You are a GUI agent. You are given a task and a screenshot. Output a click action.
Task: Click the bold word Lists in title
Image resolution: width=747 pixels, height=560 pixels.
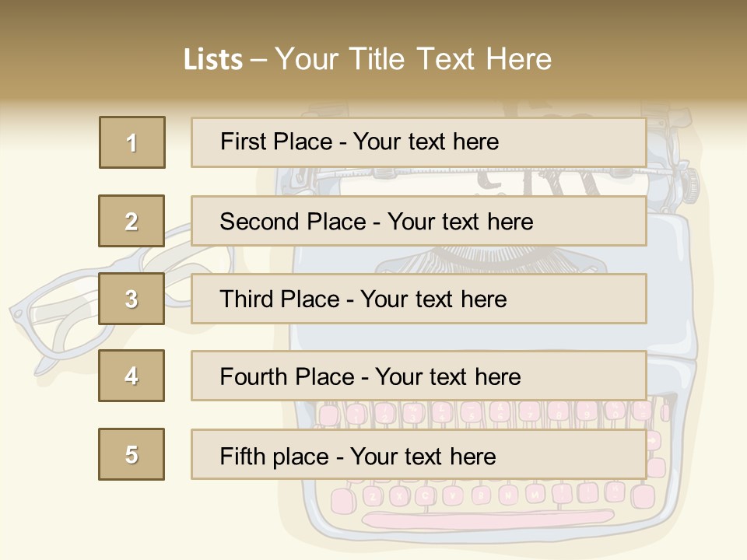pos(213,59)
